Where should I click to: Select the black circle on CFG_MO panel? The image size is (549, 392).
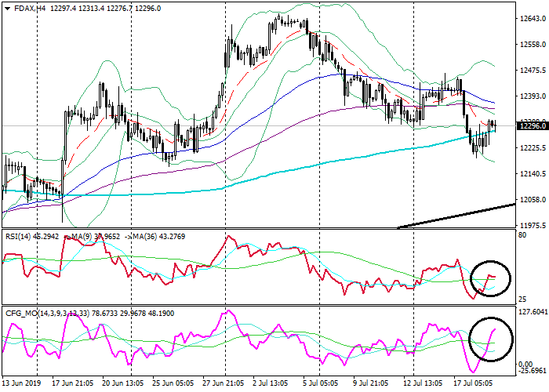tap(490, 339)
